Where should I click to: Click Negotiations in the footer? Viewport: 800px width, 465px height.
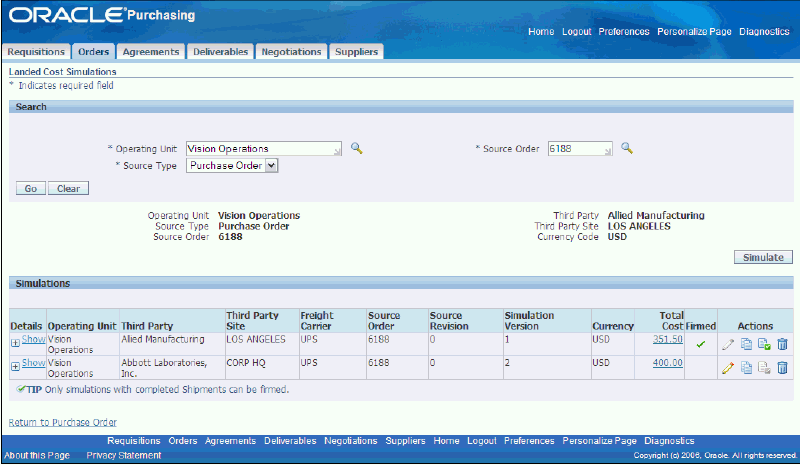pos(351,440)
